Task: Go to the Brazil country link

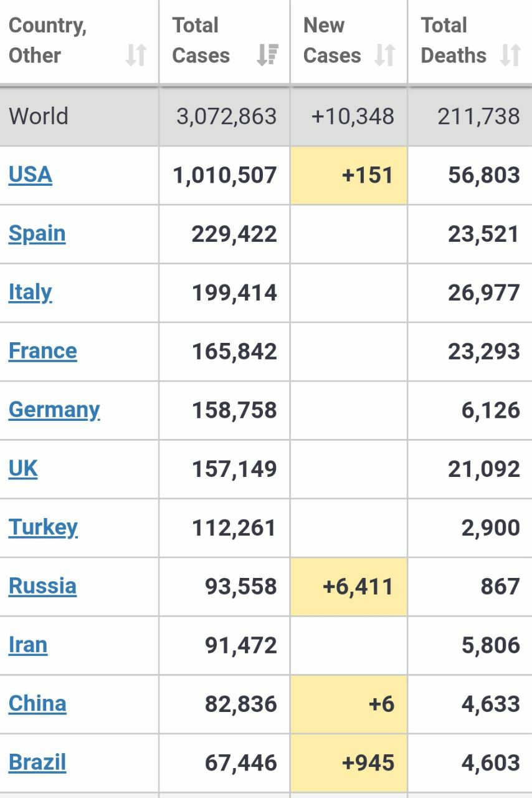Action: click(x=37, y=762)
